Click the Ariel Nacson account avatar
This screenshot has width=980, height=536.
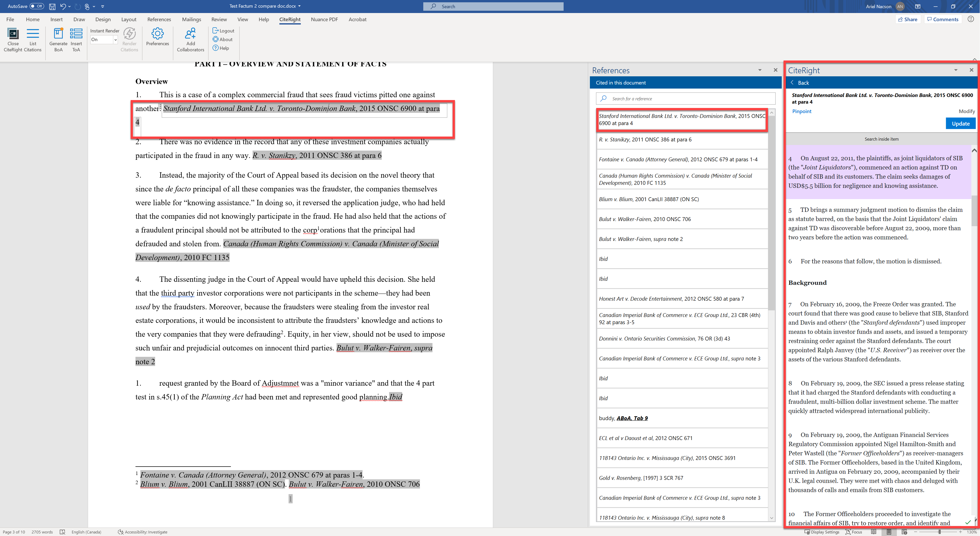900,6
